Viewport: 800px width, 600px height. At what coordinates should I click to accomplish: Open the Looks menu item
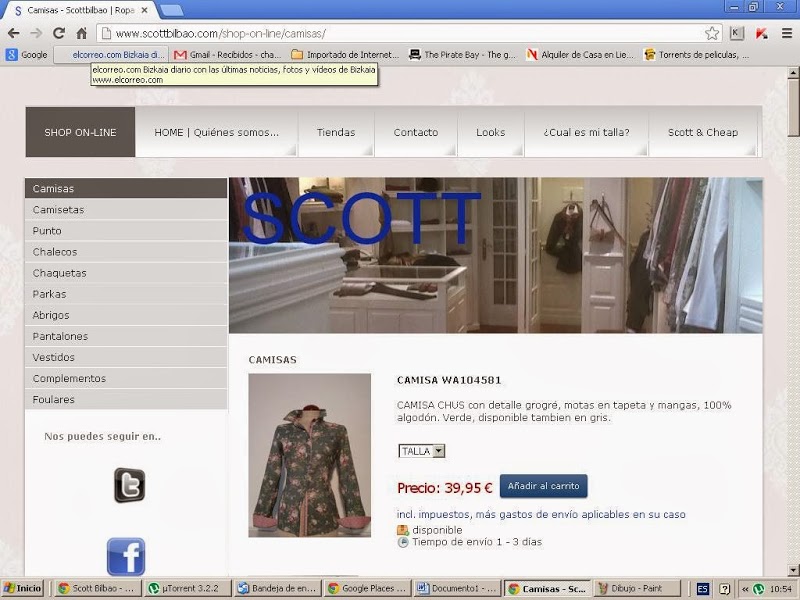[491, 132]
